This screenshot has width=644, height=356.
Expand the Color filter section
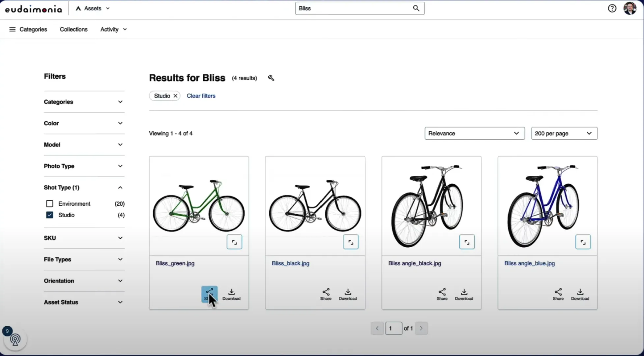point(84,123)
